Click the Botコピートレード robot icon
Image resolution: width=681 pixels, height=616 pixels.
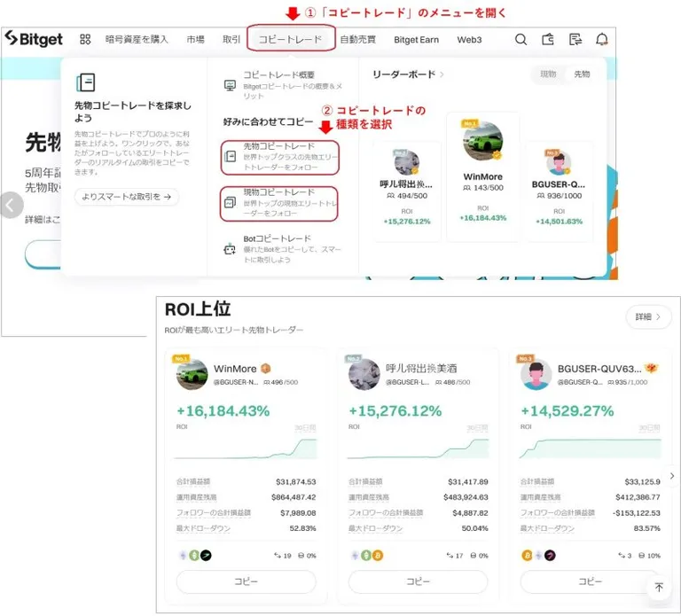click(x=230, y=249)
